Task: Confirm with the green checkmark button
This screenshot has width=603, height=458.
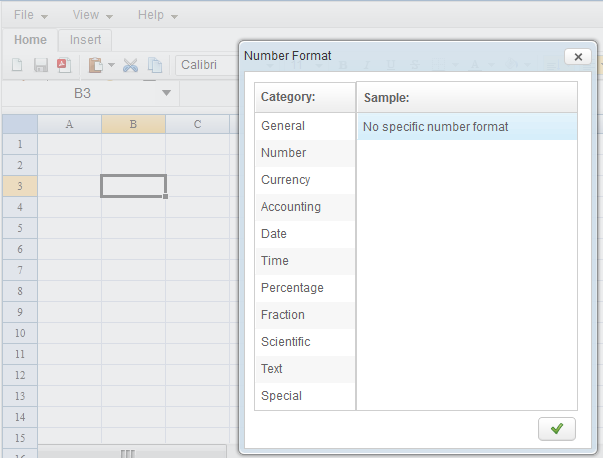Action: tap(557, 429)
